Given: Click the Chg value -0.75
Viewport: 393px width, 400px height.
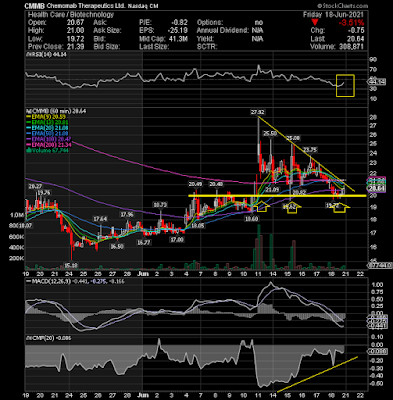Looking at the screenshot, I should click(x=356, y=31).
